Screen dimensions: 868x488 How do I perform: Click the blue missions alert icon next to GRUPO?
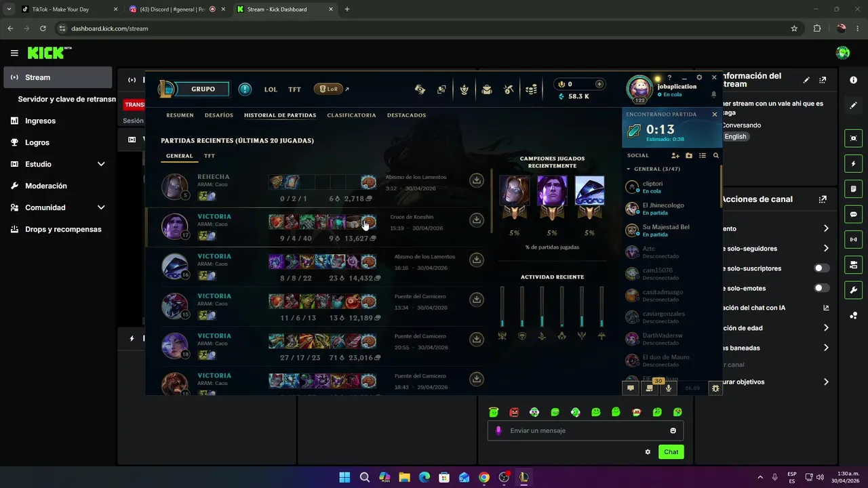pyautogui.click(x=245, y=89)
